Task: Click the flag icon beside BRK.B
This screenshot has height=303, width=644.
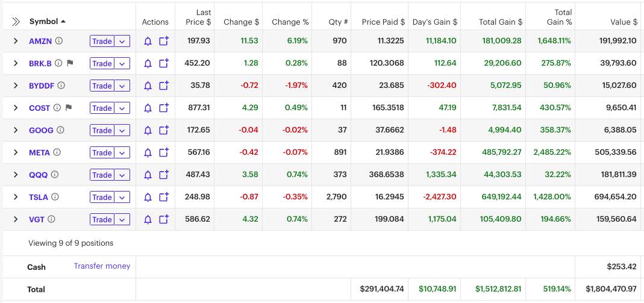Action: pyautogui.click(x=70, y=63)
